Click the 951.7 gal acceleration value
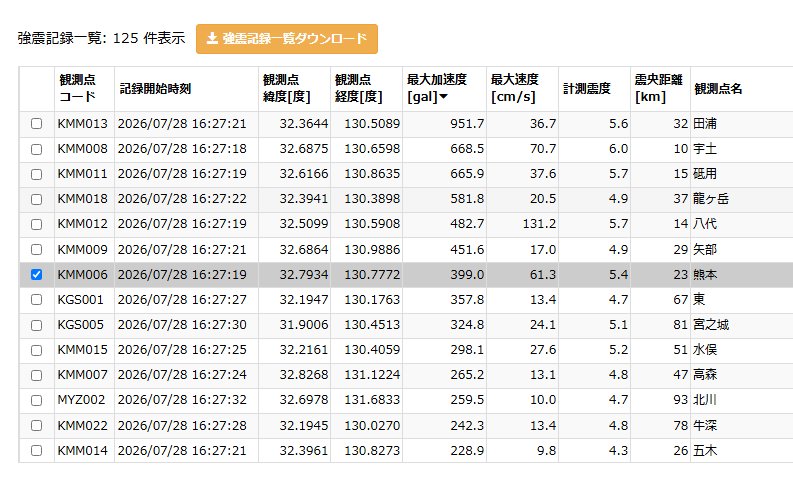793x493 pixels. [x=467, y=124]
